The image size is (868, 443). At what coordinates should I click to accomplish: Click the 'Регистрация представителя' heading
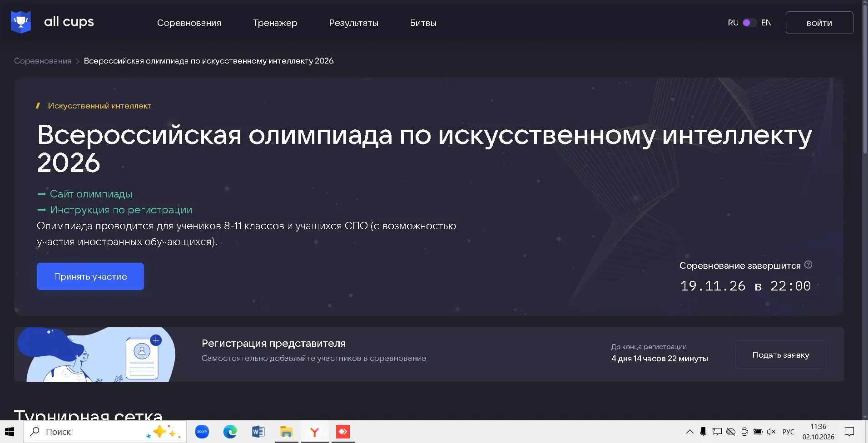(273, 343)
